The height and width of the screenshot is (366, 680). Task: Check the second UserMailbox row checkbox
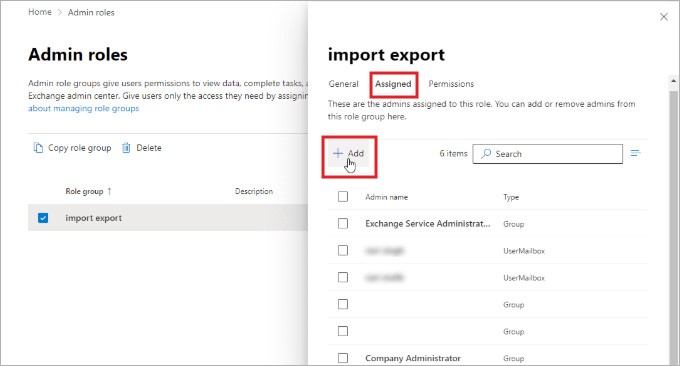(343, 278)
